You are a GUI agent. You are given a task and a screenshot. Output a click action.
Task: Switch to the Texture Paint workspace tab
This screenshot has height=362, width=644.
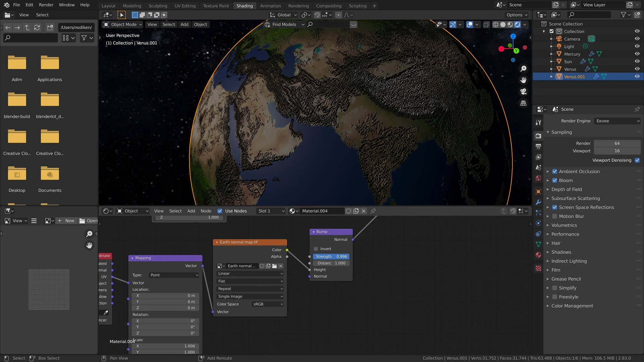tap(216, 6)
